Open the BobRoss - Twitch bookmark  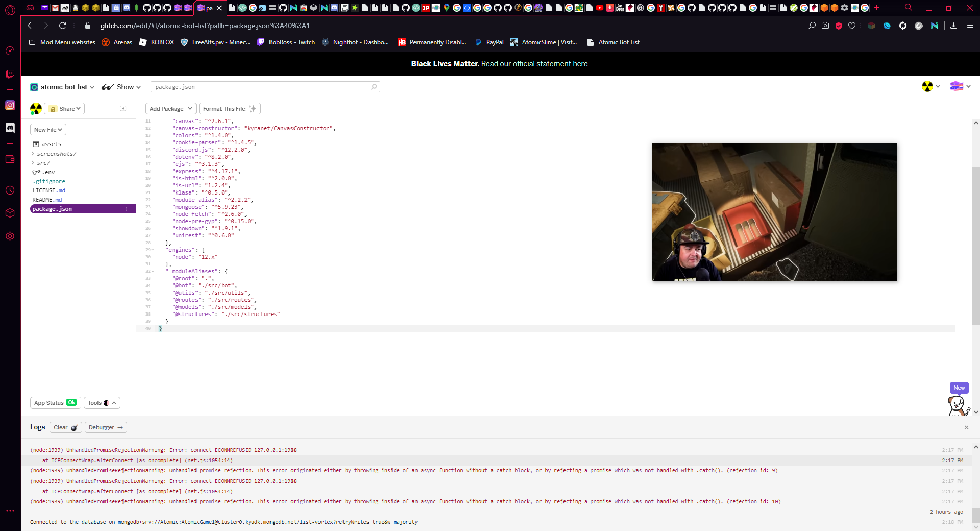(286, 42)
